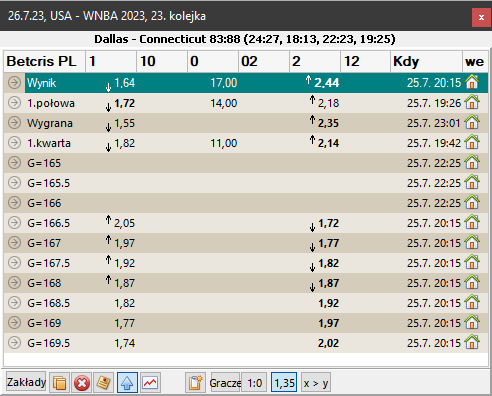Click the red X delete icon in bottom toolbar
This screenshot has height=396, width=492.
pos(82,383)
